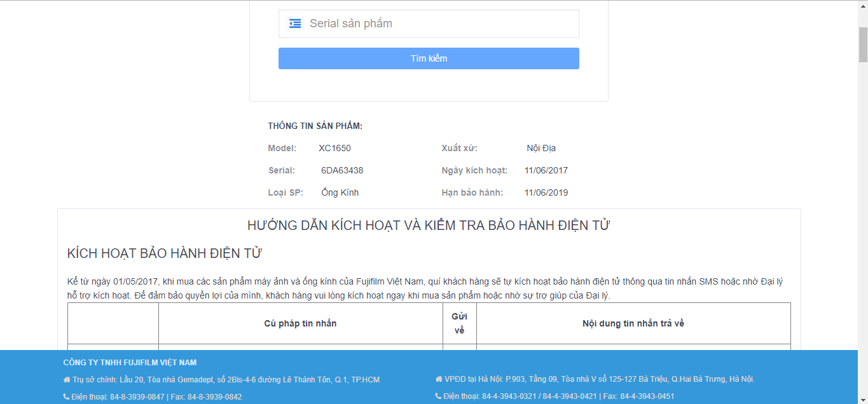
Task: Click the CÔNG TY TNHH FUJIFILM VIỆT NAM footer title
Action: coord(130,363)
